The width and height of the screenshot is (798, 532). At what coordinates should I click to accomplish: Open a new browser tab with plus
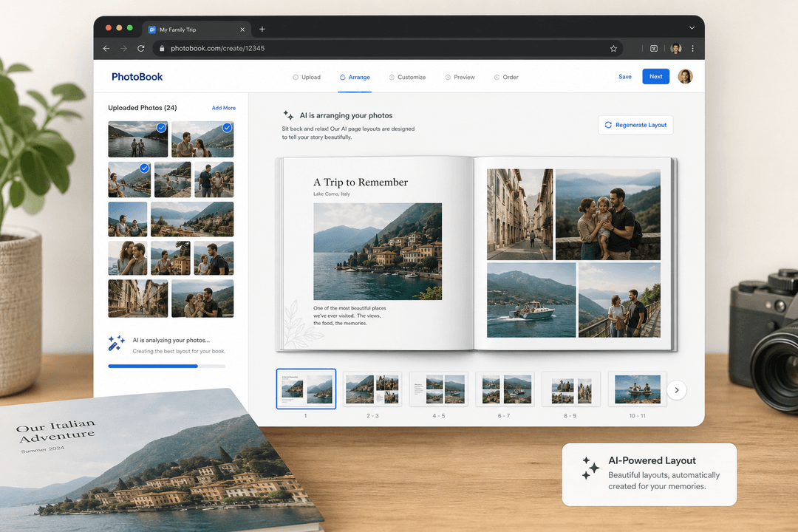click(262, 29)
